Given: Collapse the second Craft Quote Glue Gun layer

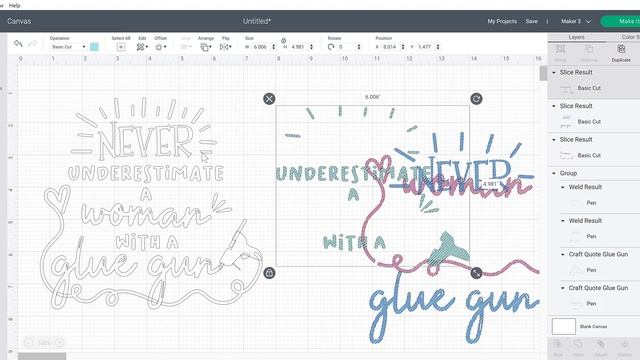Looking at the screenshot, I should tap(563, 288).
